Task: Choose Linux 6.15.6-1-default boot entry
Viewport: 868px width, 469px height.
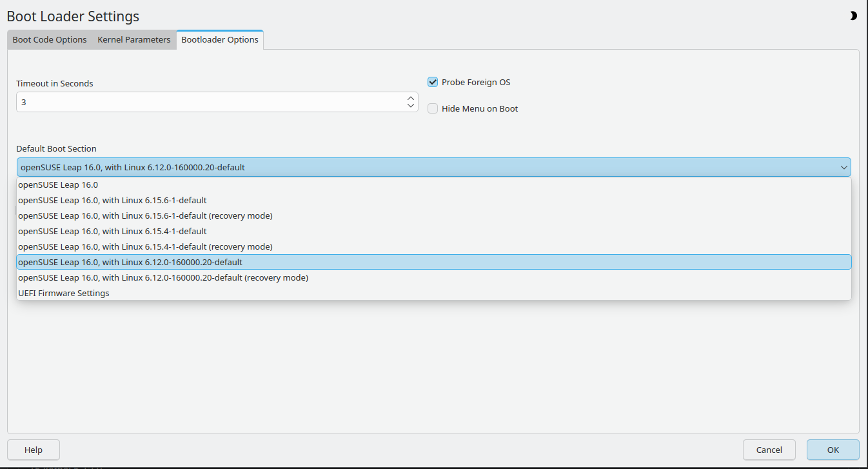Action: pos(112,200)
